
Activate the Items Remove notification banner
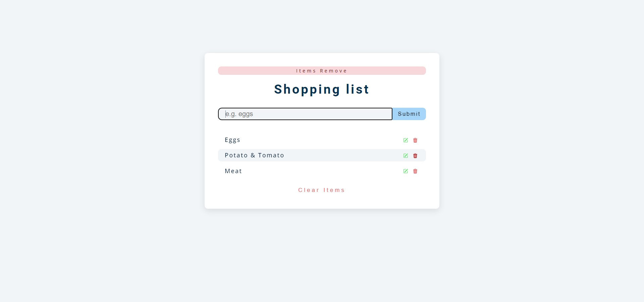pos(321,70)
